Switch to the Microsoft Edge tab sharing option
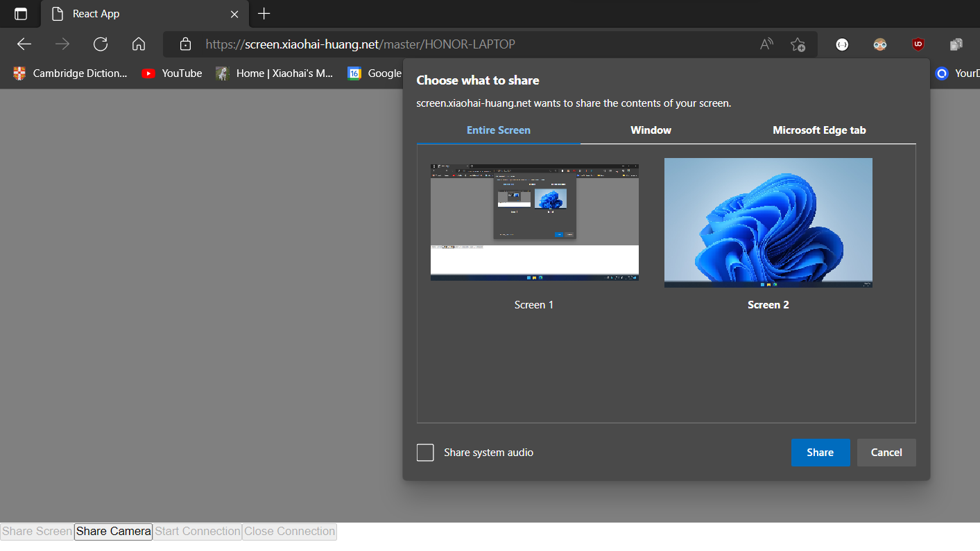This screenshot has height=551, width=980. click(819, 130)
